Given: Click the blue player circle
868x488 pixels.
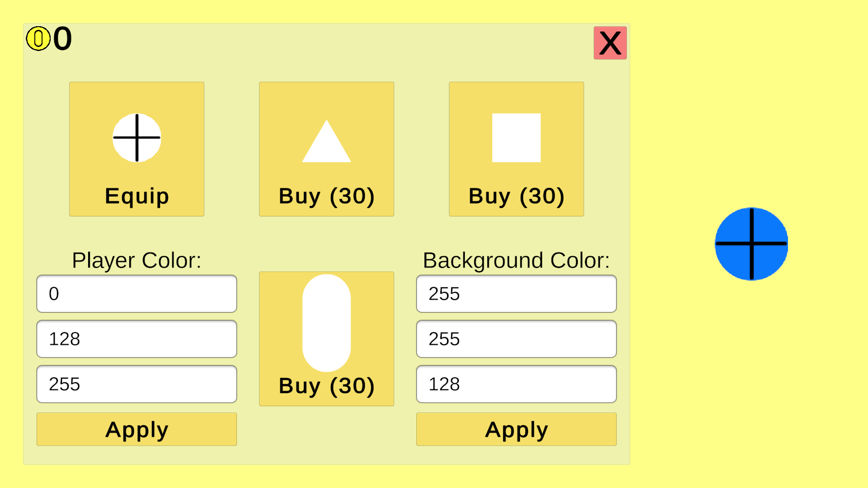Looking at the screenshot, I should tap(751, 244).
